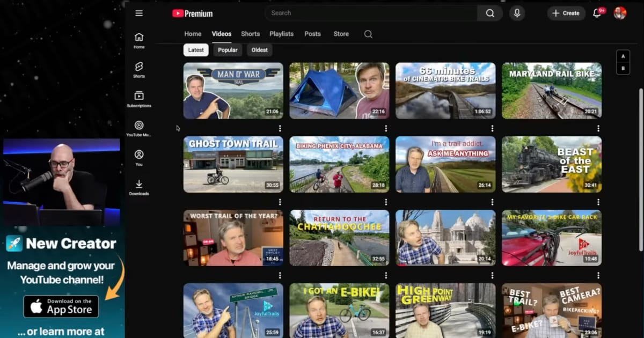Viewport: 644px width, 338px height.
Task: Open options menu under Maryland Rail Bike video
Action: pos(598,129)
